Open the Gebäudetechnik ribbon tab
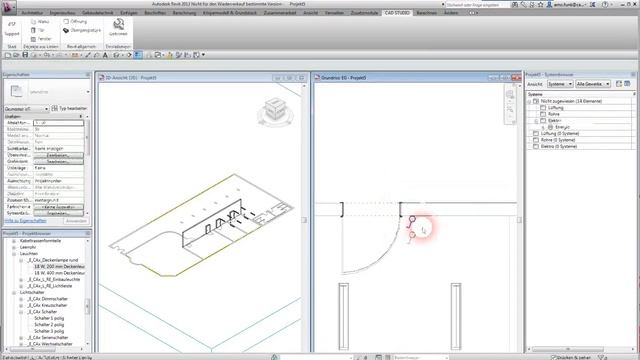This screenshot has height=360, width=640. [98, 13]
